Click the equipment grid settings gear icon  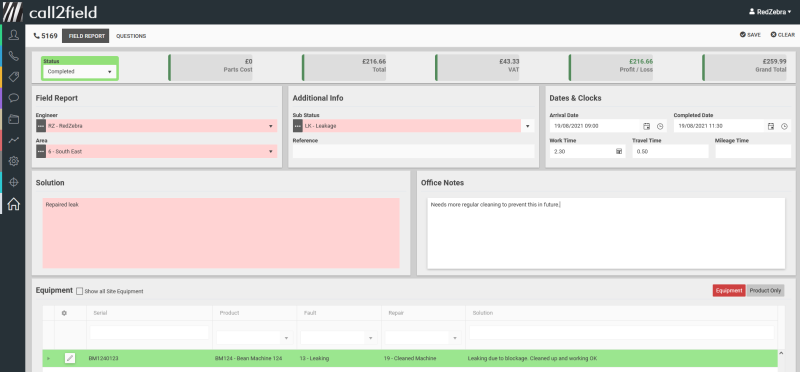tap(64, 313)
